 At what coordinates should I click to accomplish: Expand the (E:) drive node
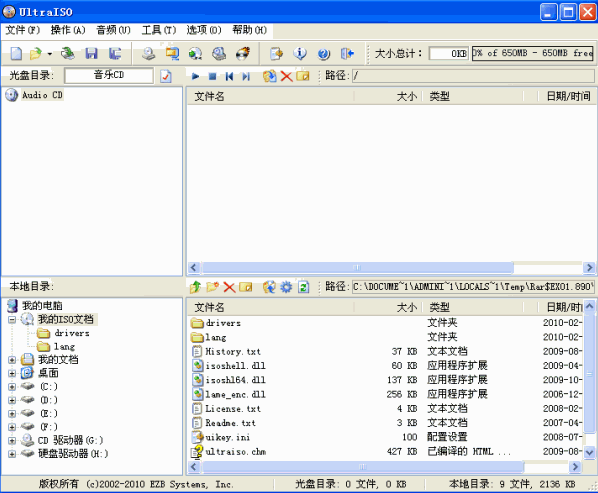pos(12,413)
